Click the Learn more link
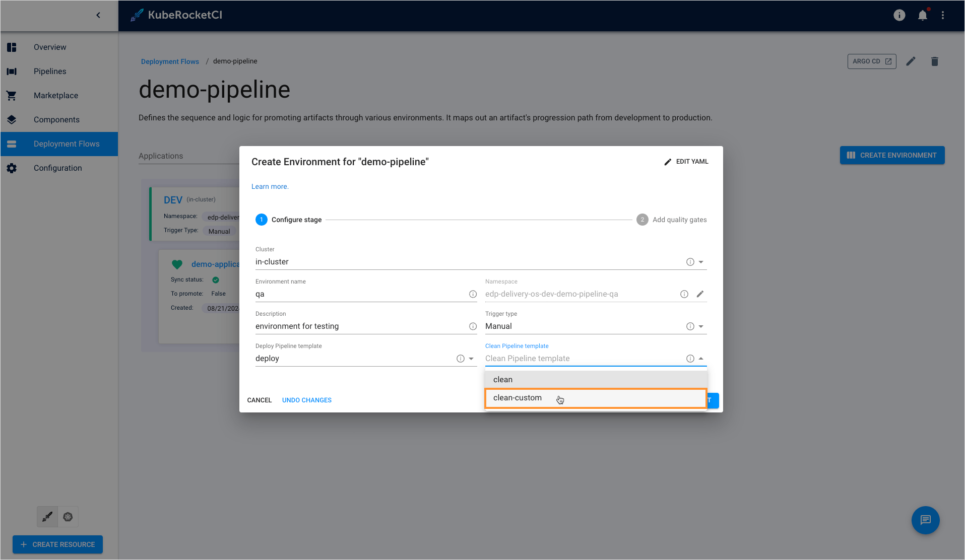965x560 pixels. pyautogui.click(x=270, y=186)
